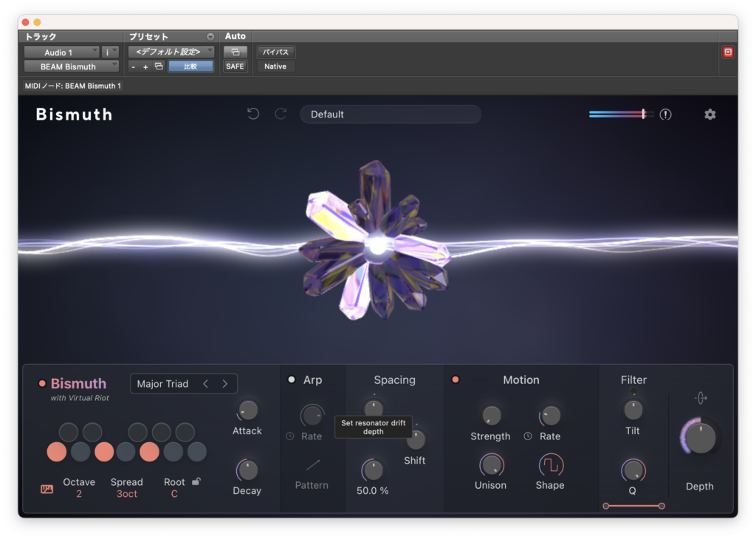
Task: Click the left handle of Filter range slider
Action: (x=606, y=506)
